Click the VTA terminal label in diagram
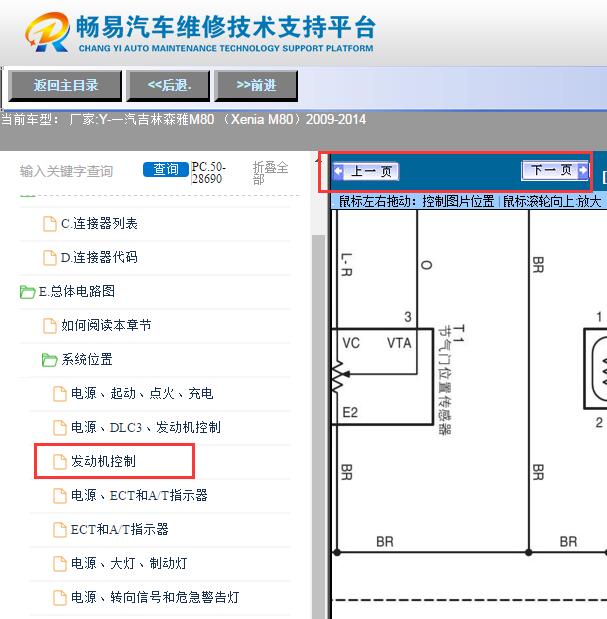This screenshot has height=619, width=607. click(399, 343)
